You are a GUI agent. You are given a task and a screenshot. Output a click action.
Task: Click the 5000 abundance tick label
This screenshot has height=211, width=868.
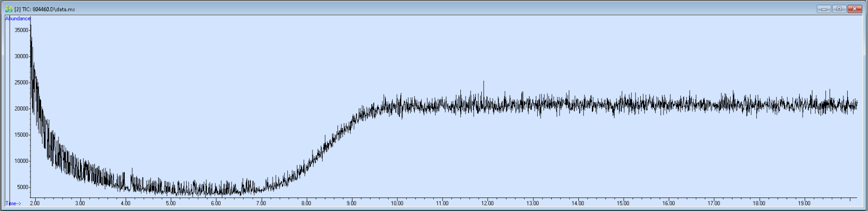tap(23, 187)
